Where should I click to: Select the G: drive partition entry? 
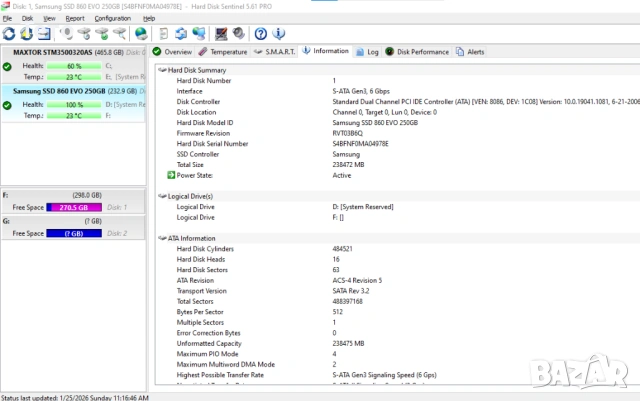[x=75, y=222]
